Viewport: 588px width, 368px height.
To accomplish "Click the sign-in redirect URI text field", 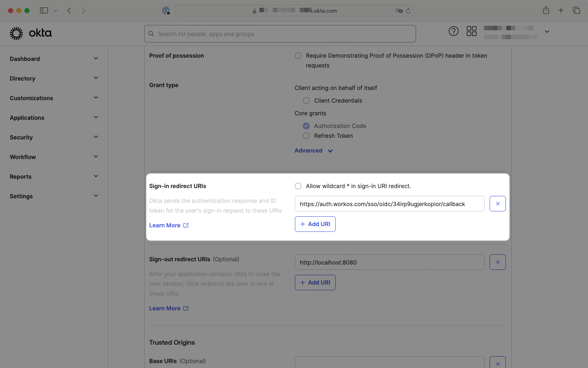I will [x=389, y=204].
